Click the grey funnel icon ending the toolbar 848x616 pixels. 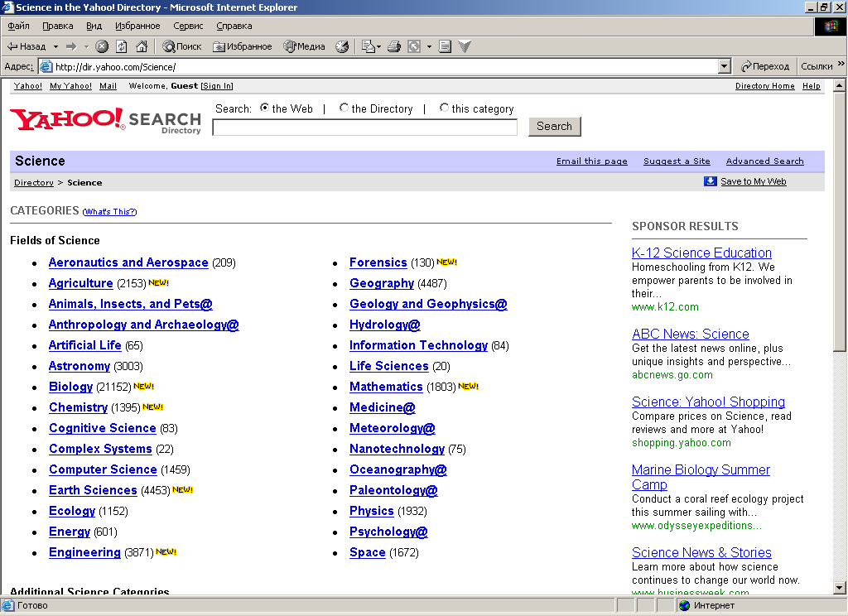[465, 46]
